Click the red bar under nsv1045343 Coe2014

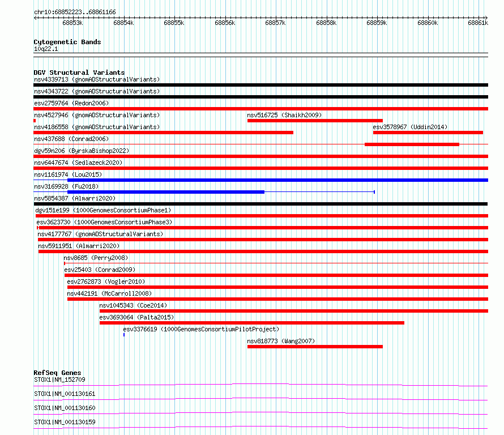[294, 311]
